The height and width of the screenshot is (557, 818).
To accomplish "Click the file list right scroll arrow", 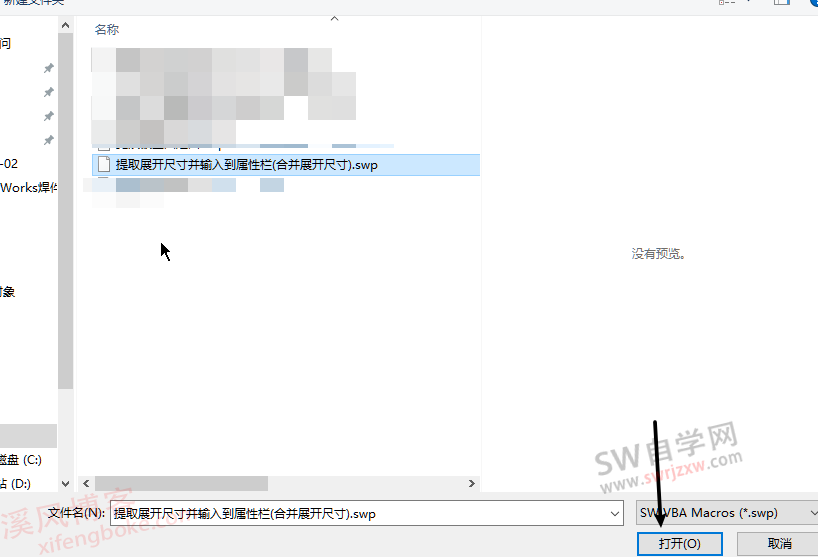I will point(472,483).
